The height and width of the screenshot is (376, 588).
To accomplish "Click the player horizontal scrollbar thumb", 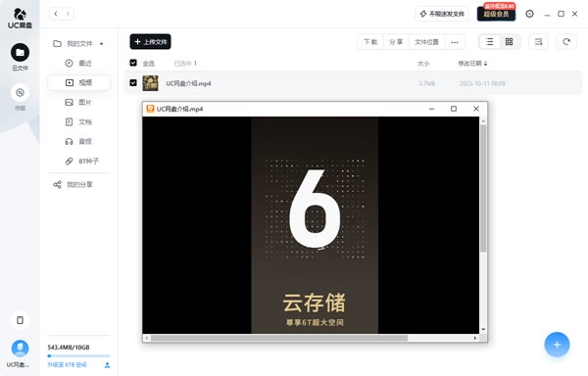I will 279,338.
